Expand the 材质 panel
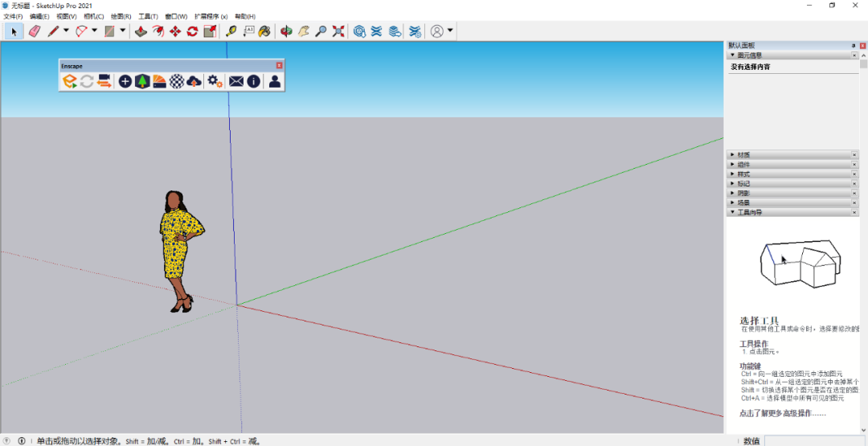 [743, 155]
